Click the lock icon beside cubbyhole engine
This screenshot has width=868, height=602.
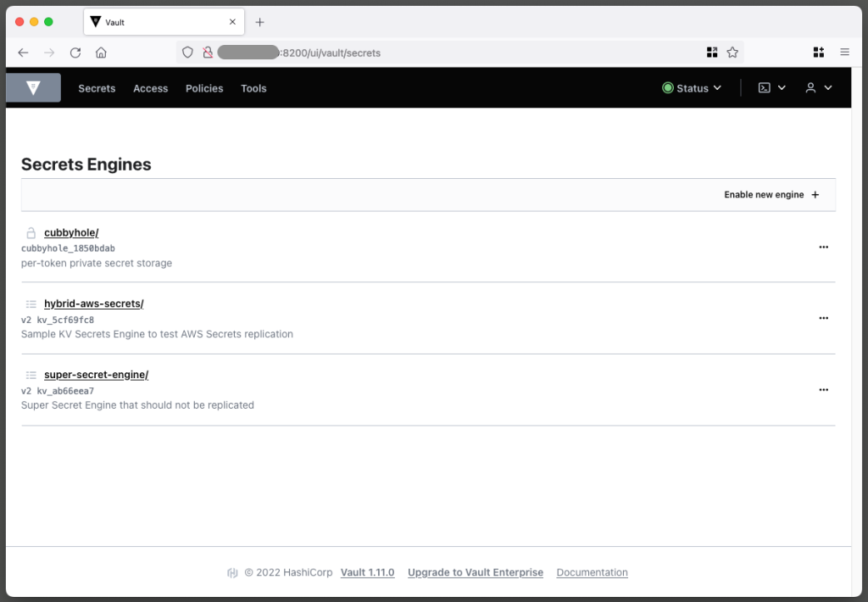pos(30,232)
